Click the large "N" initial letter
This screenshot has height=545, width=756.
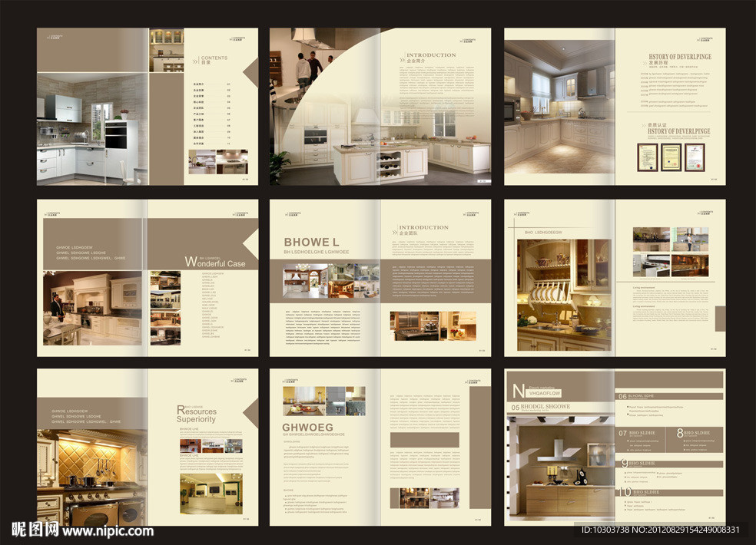(x=519, y=390)
